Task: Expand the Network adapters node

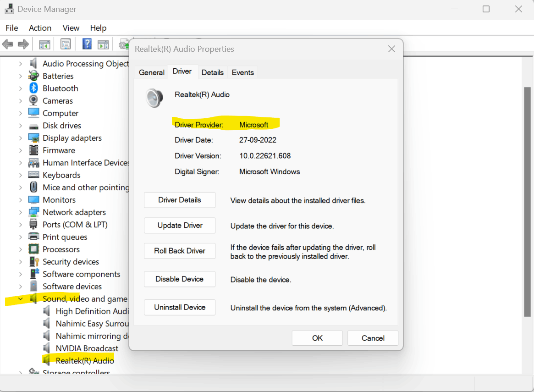Action: coord(21,212)
